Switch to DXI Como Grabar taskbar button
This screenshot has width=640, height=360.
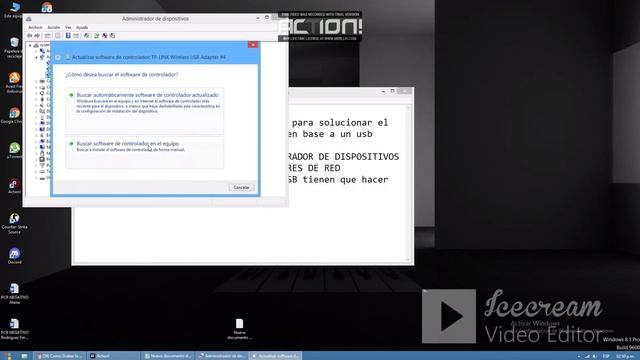pos(60,356)
